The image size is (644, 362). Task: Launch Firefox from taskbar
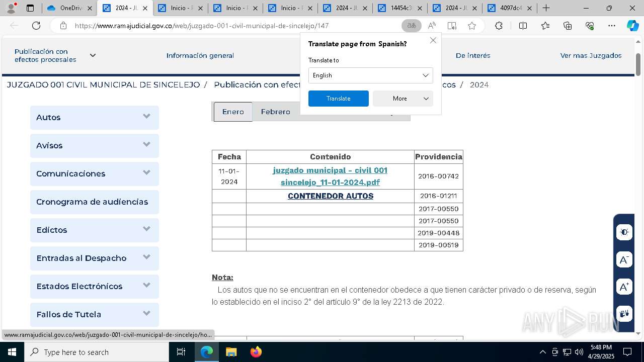point(256,352)
